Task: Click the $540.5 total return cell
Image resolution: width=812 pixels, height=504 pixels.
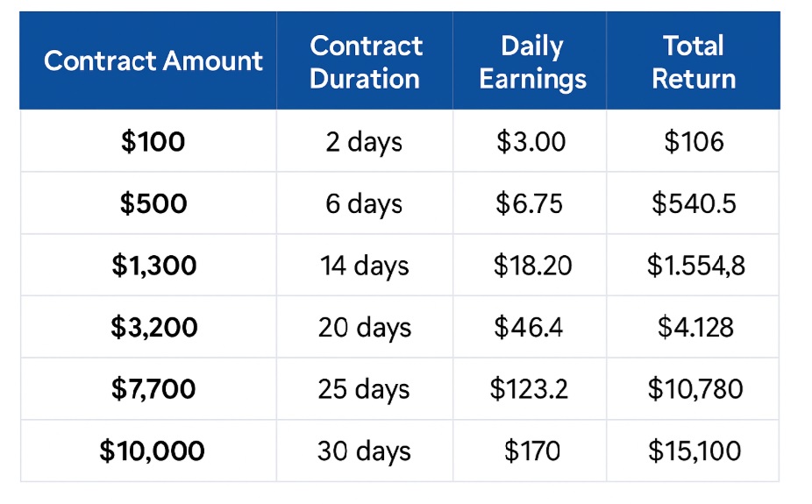Action: point(694,203)
